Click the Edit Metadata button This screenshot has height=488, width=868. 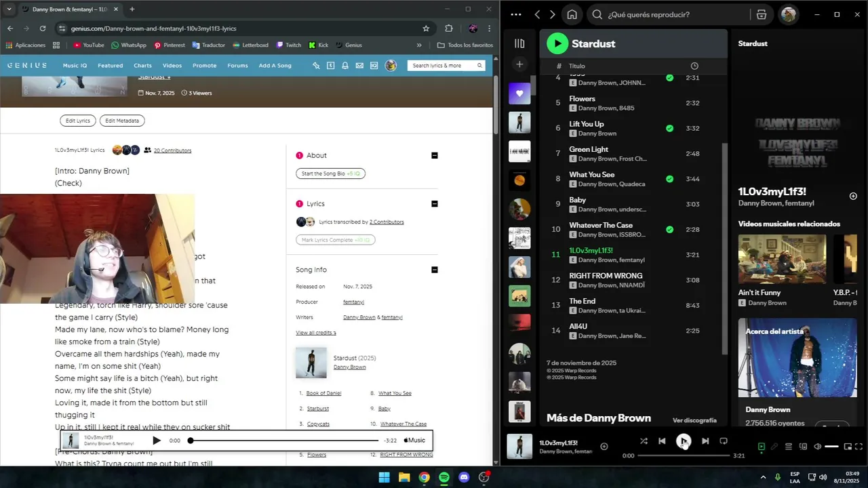pos(122,121)
